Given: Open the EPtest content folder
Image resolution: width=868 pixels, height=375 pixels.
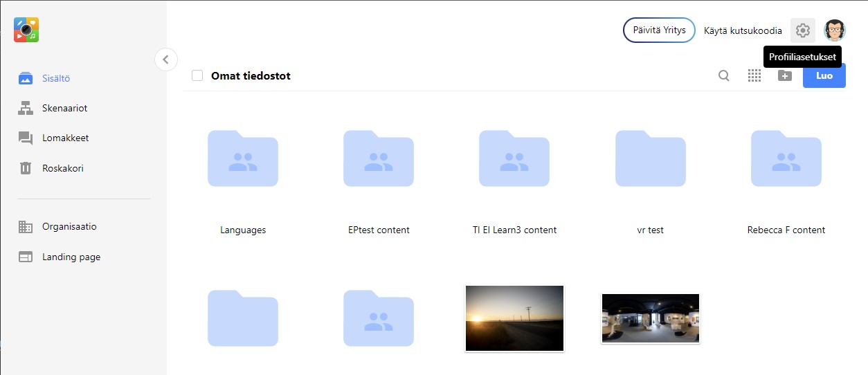Looking at the screenshot, I should tap(379, 158).
